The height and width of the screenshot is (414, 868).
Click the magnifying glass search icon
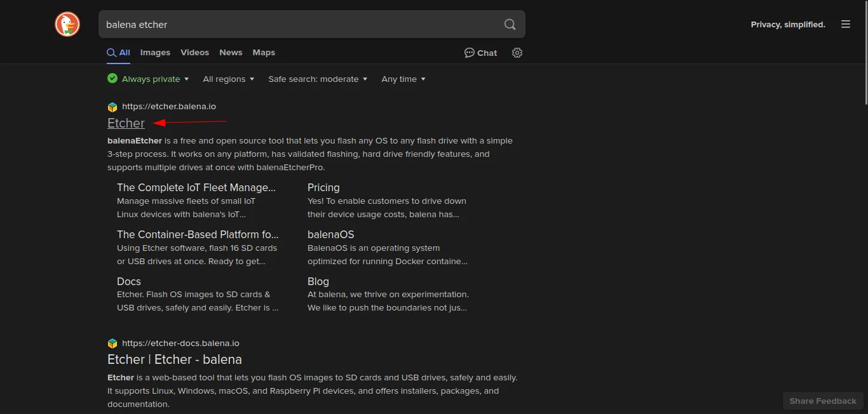510,25
